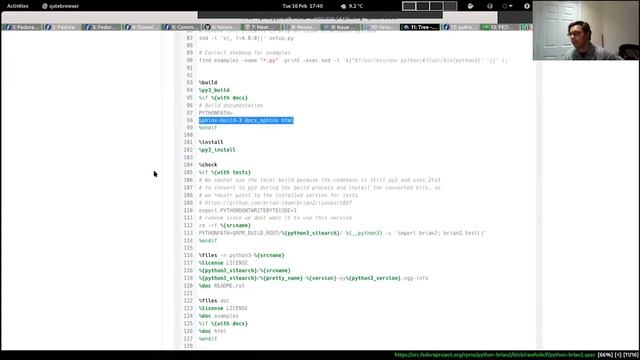Switch to the fourth workspace box

(450, 6)
